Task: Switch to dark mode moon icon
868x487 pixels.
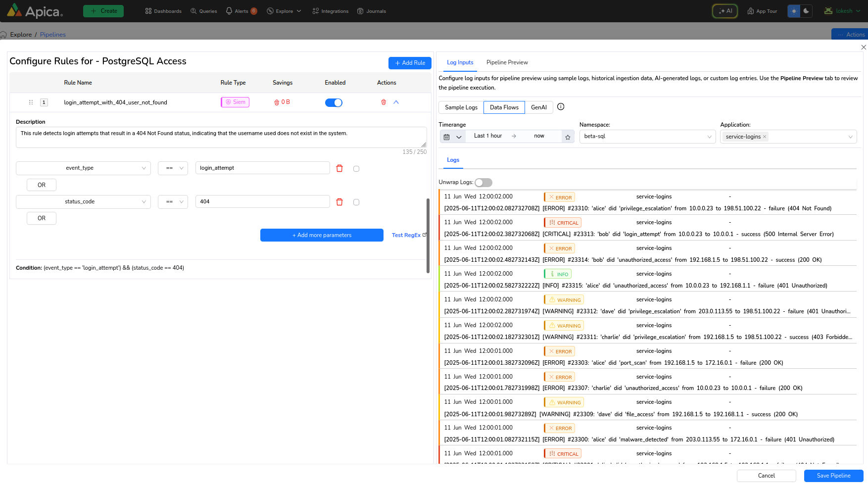Action: pos(806,11)
